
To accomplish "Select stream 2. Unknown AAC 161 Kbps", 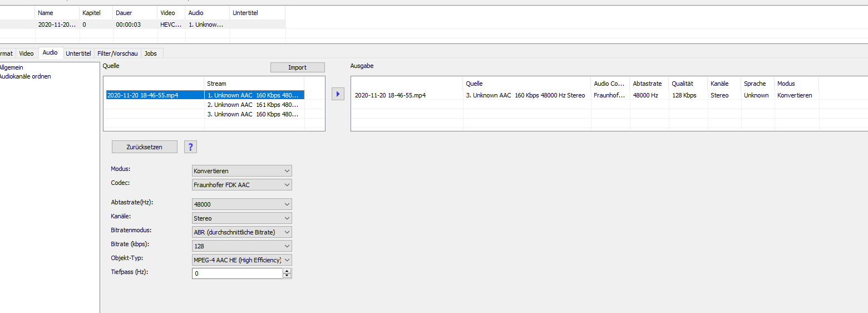I will [x=255, y=105].
